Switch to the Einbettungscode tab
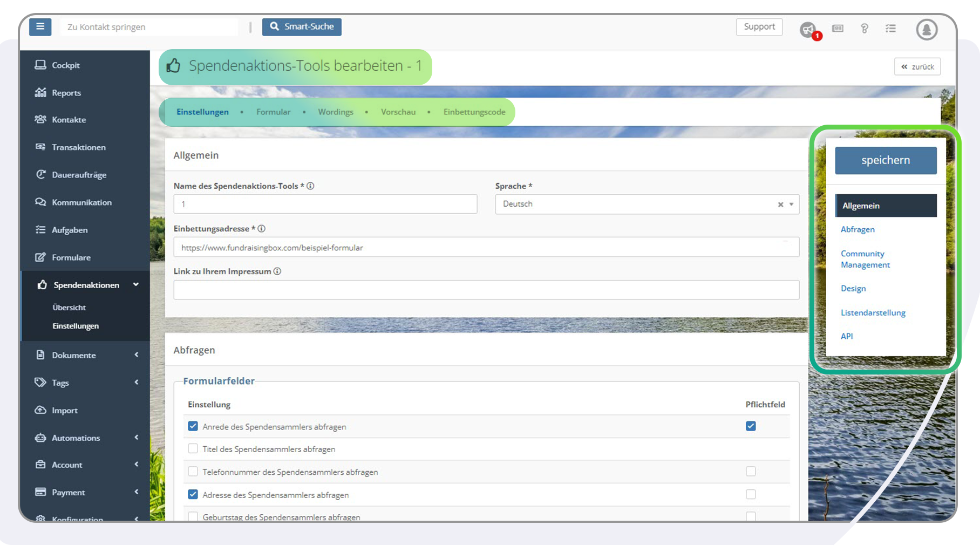This screenshot has height=552, width=980. pyautogui.click(x=474, y=112)
